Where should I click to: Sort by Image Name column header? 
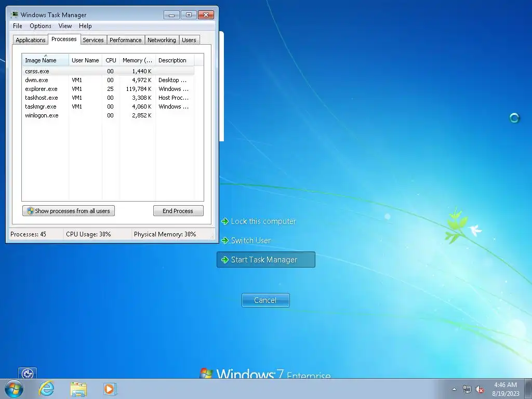(x=46, y=60)
